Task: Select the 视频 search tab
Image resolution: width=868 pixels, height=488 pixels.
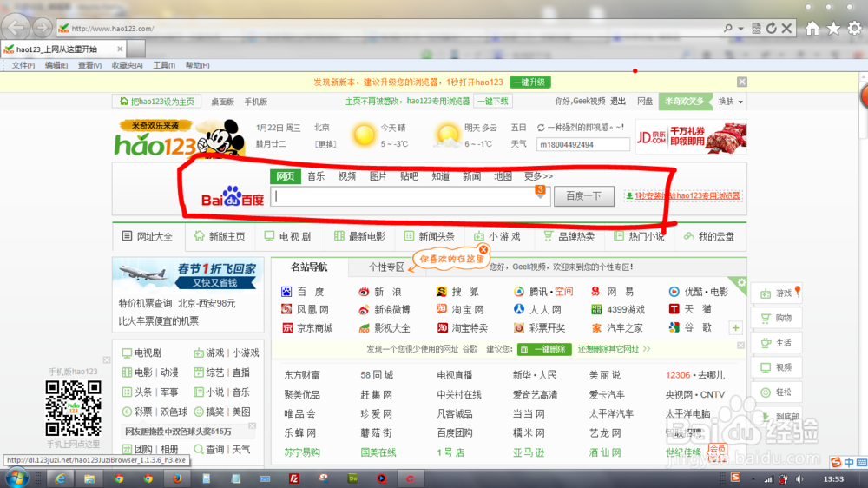Action: coord(347,176)
